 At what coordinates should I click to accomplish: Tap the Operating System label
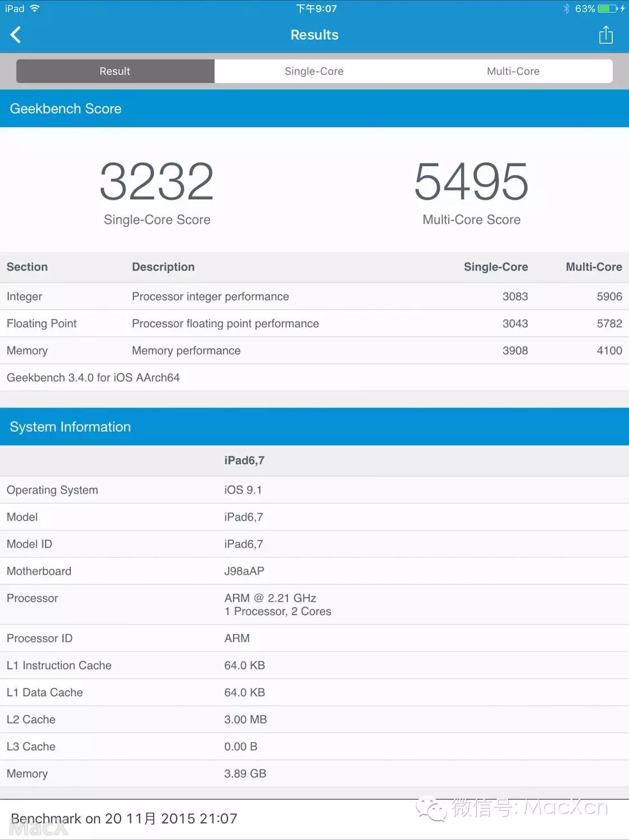pos(52,490)
